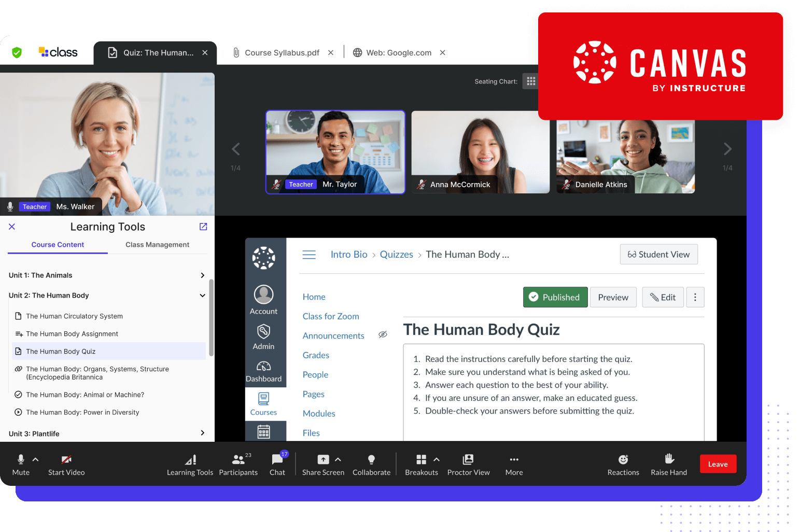Open quiz options three-dot menu
Screen dimensions: 800x532
[695, 297]
